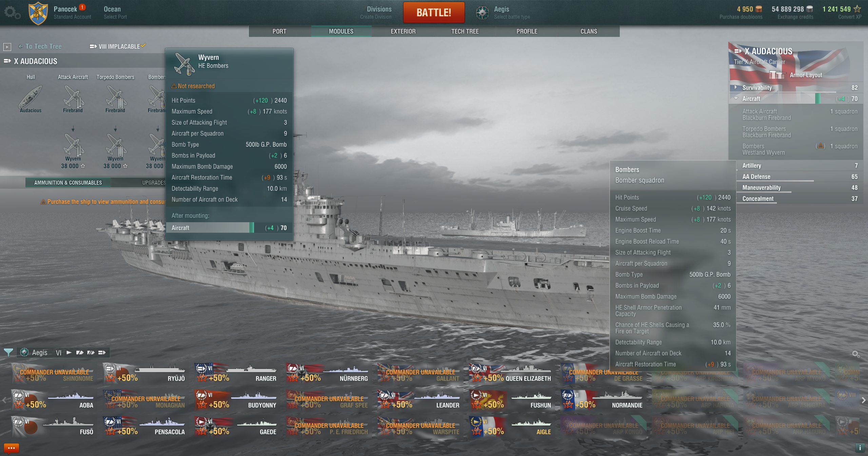The image size is (868, 456).
Task: Switch to the Tech Tree tab
Action: pyautogui.click(x=465, y=31)
